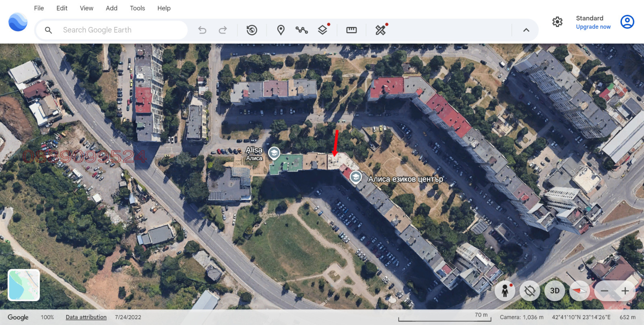Reset orientation with the compass button
The image size is (644, 325).
click(x=580, y=291)
